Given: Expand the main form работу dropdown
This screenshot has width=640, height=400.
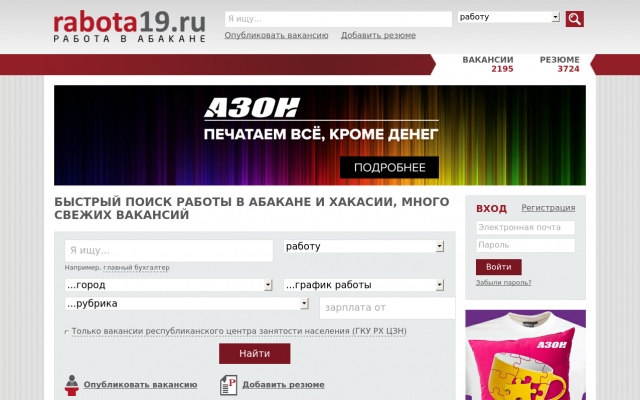Looking at the screenshot, I should (364, 246).
